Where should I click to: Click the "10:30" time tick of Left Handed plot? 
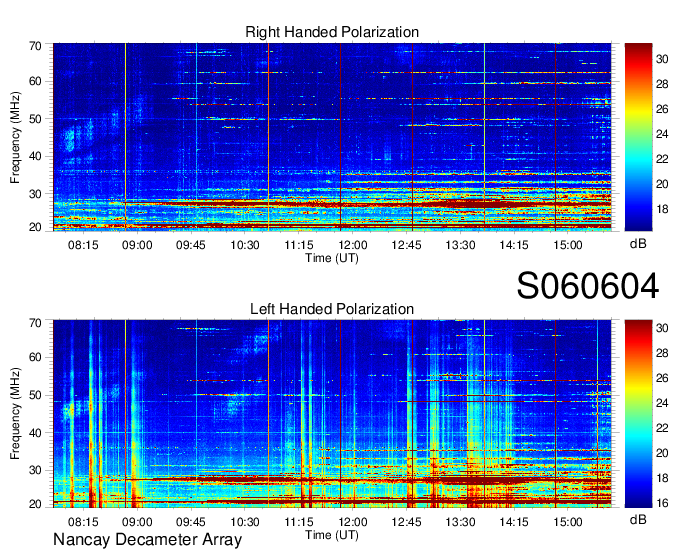tap(245, 522)
